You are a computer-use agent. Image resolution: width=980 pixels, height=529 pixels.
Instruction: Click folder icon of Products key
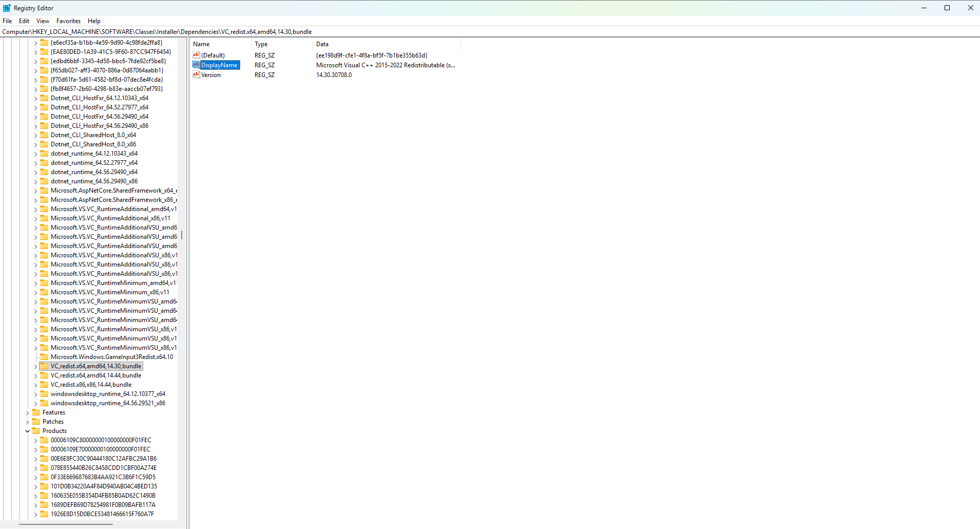[x=36, y=431]
